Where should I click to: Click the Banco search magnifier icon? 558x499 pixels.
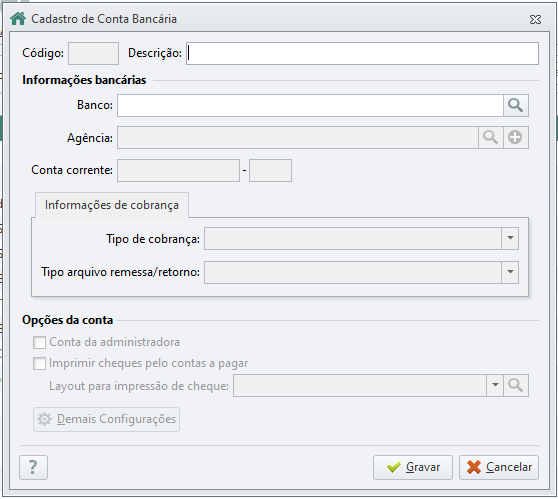pyautogui.click(x=516, y=105)
